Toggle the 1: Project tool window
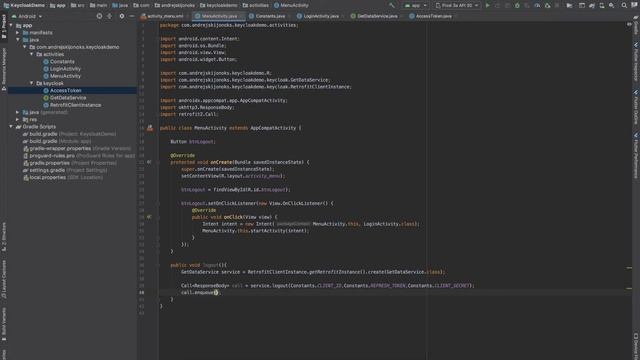Screen dimensions: 640x360 4,26
